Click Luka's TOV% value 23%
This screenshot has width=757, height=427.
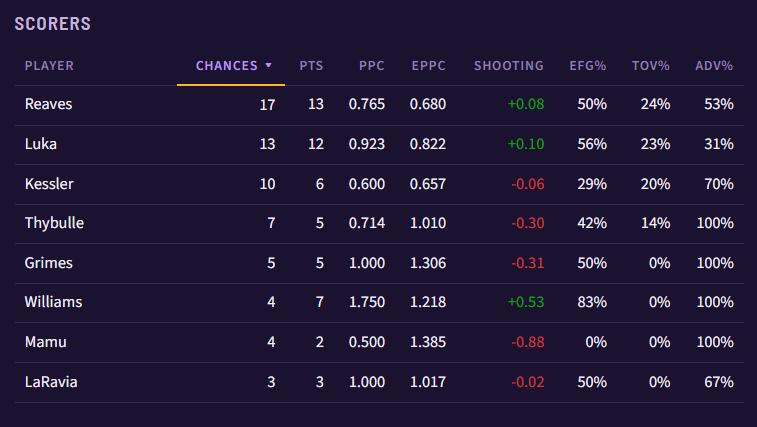point(655,144)
